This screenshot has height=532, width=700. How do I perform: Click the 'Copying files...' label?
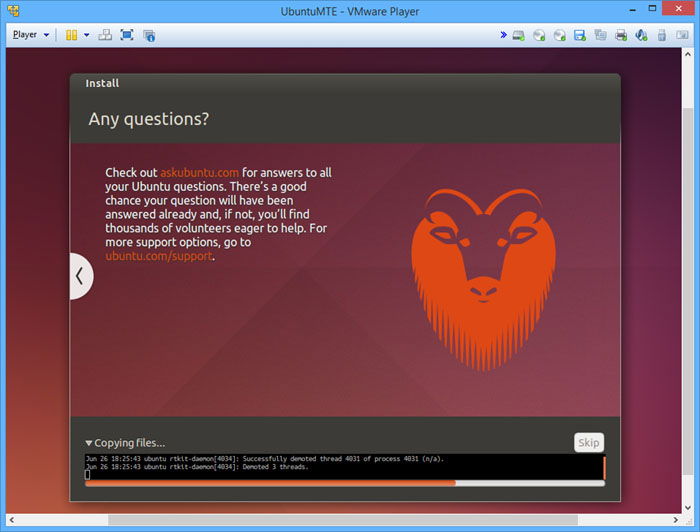pyautogui.click(x=129, y=443)
